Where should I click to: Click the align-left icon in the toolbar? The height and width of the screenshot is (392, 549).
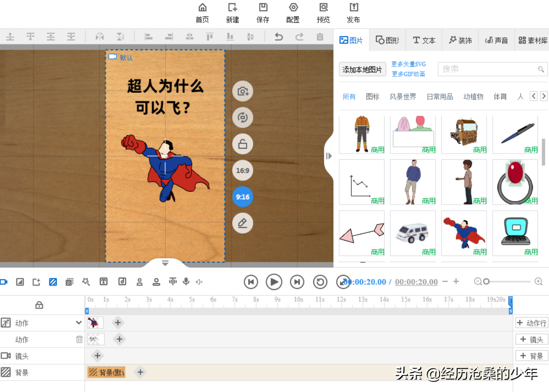click(x=148, y=37)
